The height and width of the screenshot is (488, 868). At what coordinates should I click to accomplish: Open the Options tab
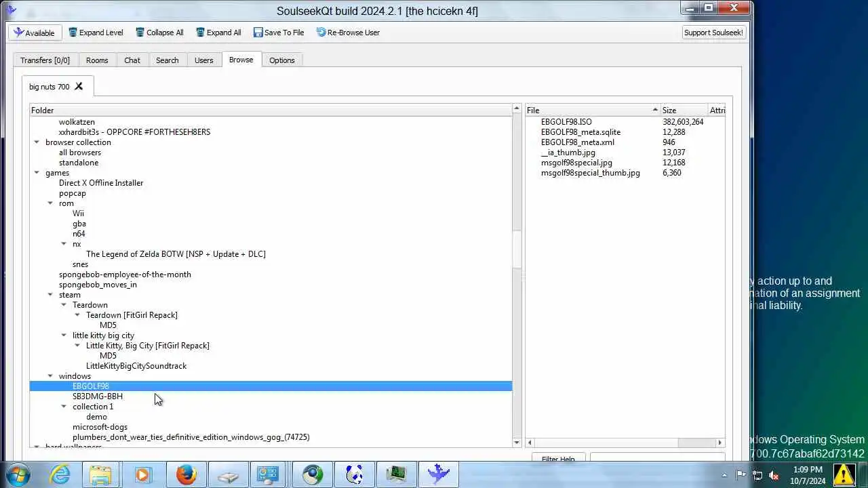[282, 60]
